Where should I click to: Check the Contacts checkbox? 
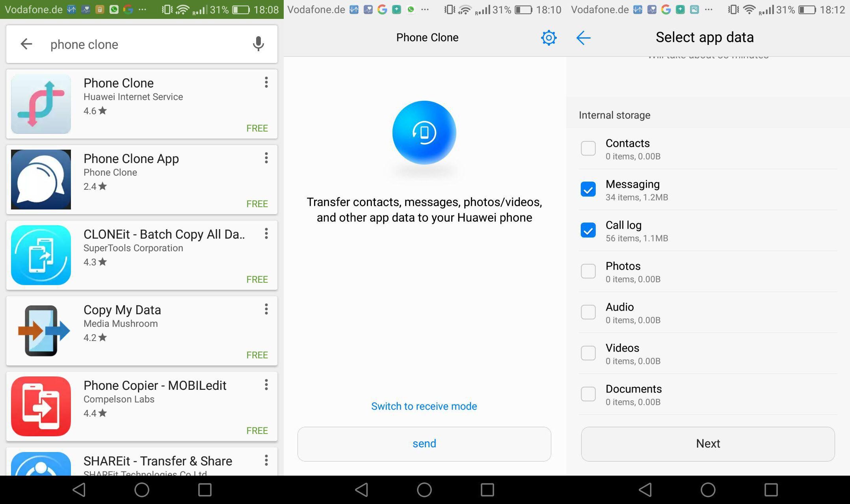[588, 148]
